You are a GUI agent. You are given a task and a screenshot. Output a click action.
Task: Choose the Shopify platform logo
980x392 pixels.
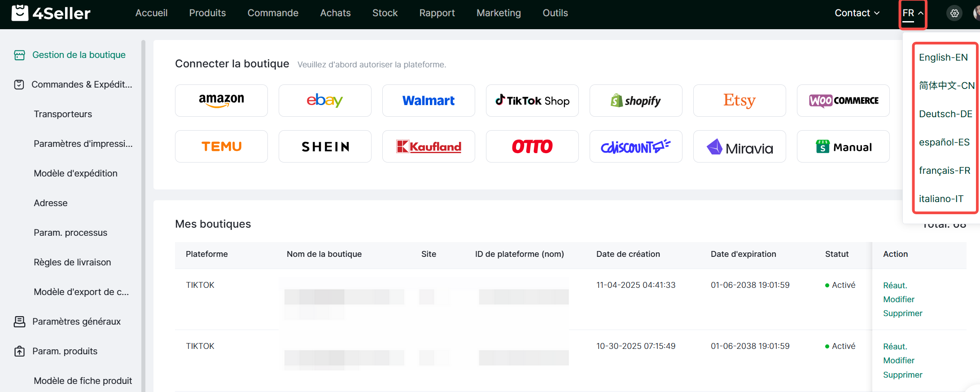coord(636,101)
